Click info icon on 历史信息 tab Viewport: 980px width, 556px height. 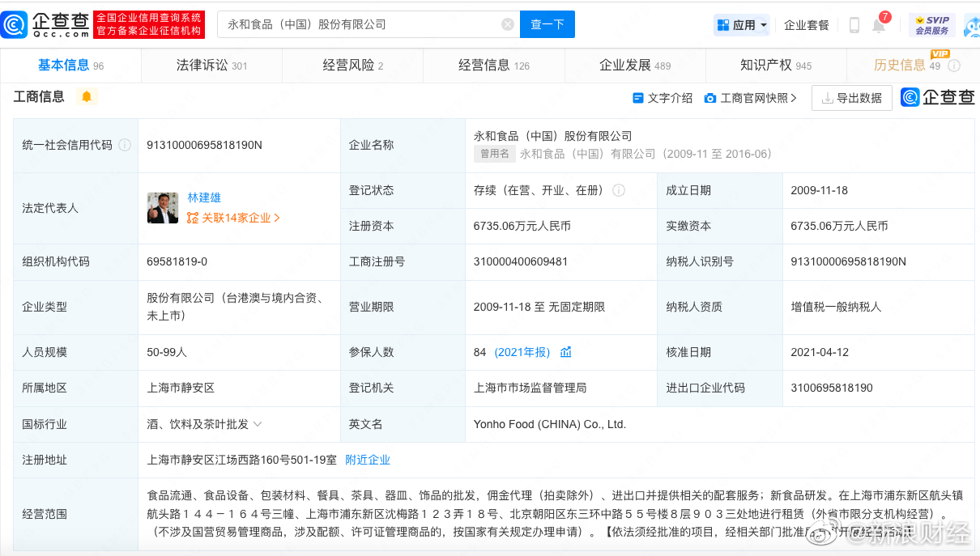pyautogui.click(x=954, y=66)
